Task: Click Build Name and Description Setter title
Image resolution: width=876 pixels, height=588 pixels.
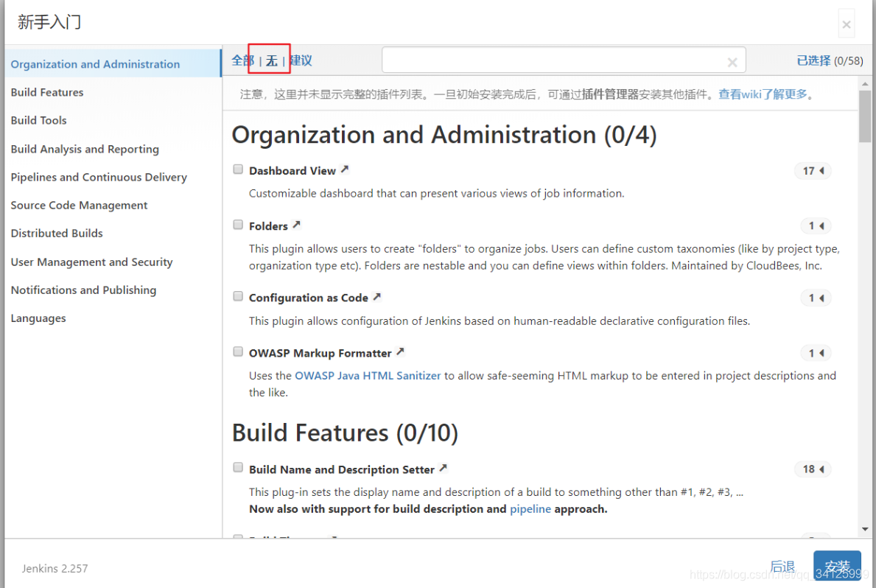Action: point(341,469)
